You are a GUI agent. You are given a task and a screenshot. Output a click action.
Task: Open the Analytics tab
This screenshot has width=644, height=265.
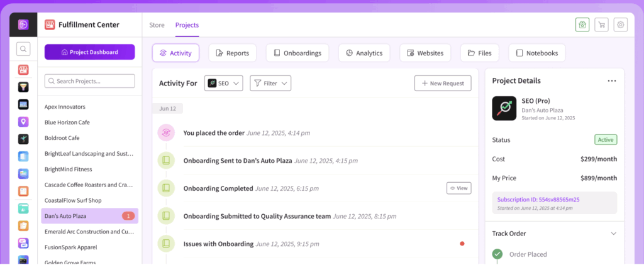(364, 53)
